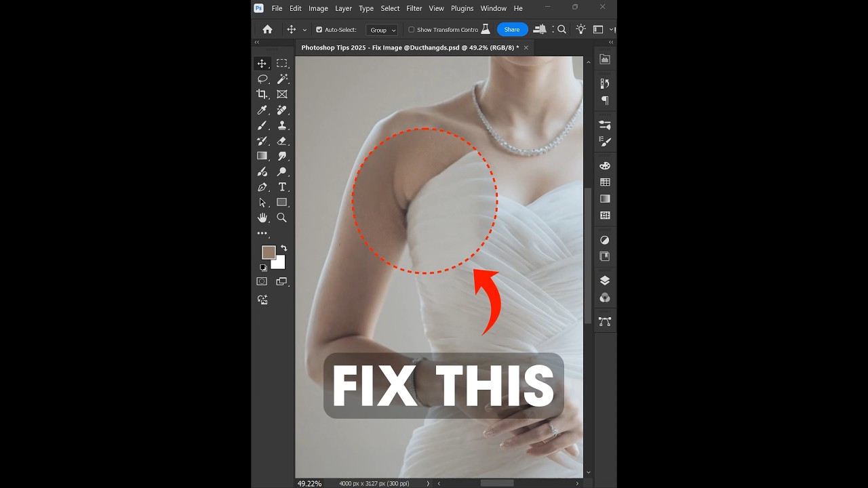Select the Hand tool
This screenshot has height=488, width=868.
click(262, 218)
